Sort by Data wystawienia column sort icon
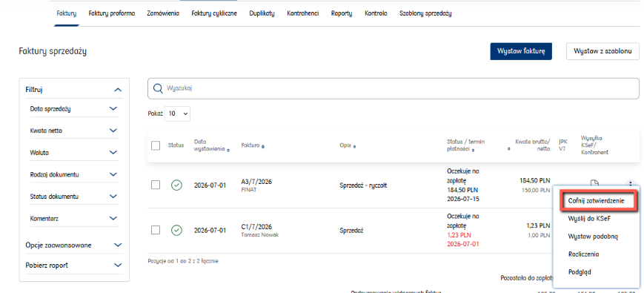 tap(228, 151)
